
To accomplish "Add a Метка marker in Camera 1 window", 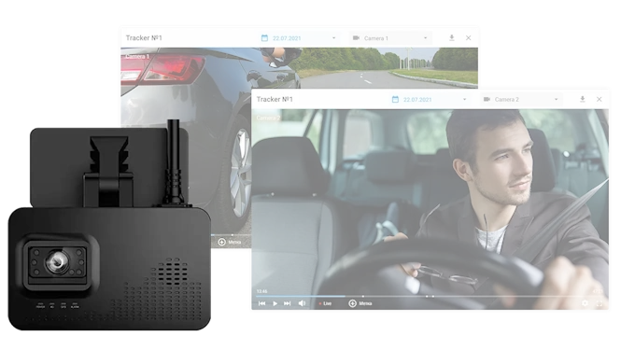I will click(230, 242).
